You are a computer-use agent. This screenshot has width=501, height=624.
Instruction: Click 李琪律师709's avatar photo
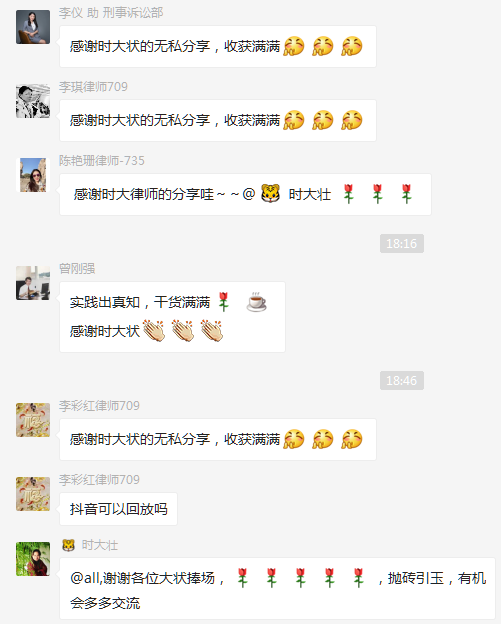33,101
